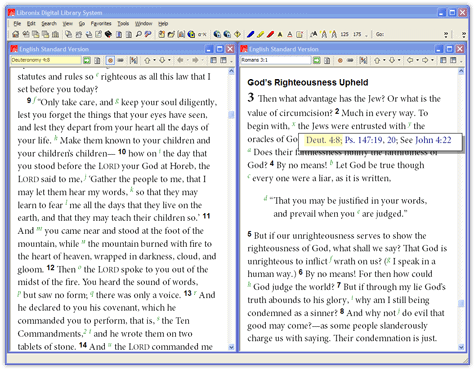Click green Go arrow beside Romans 3:1
Screen dimensions: 475x370
(x=316, y=60)
